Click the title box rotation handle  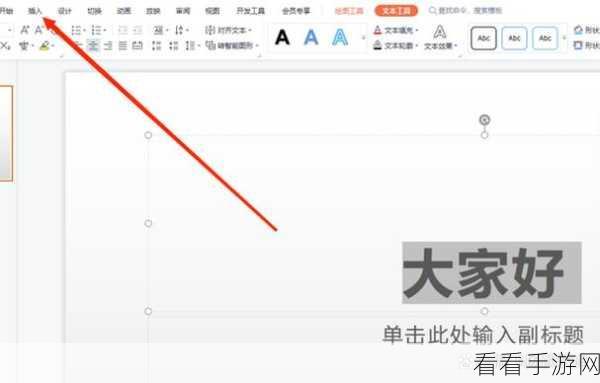pyautogui.click(x=484, y=120)
